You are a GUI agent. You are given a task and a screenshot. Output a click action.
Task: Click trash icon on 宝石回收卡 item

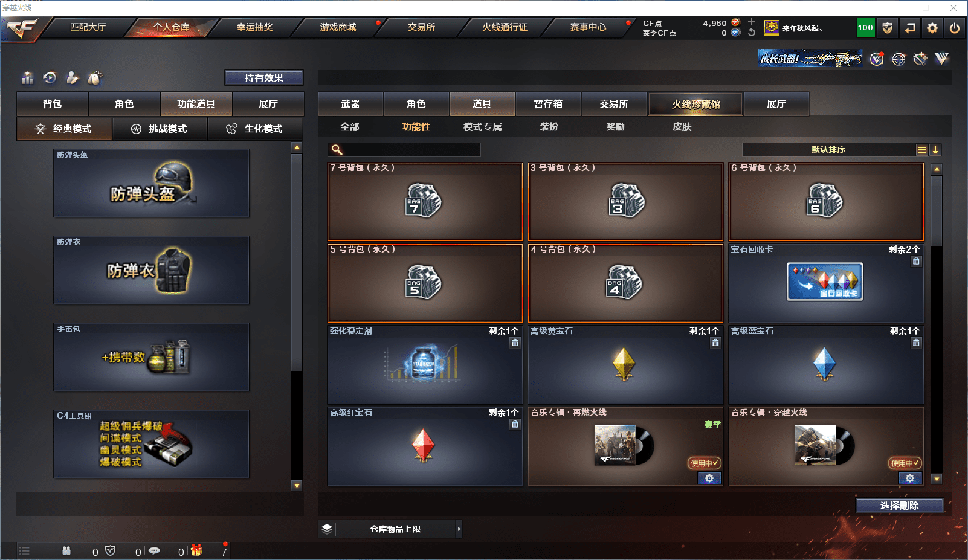(x=916, y=261)
